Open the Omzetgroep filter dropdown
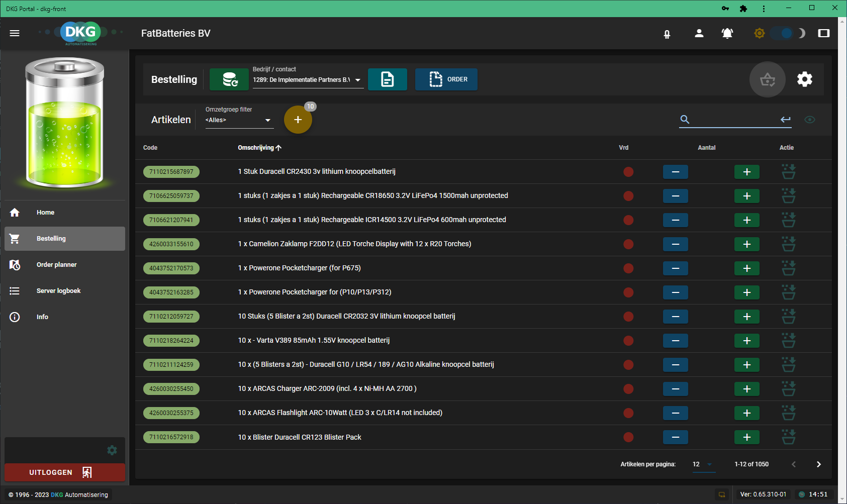The height and width of the screenshot is (504, 847). pyautogui.click(x=239, y=120)
